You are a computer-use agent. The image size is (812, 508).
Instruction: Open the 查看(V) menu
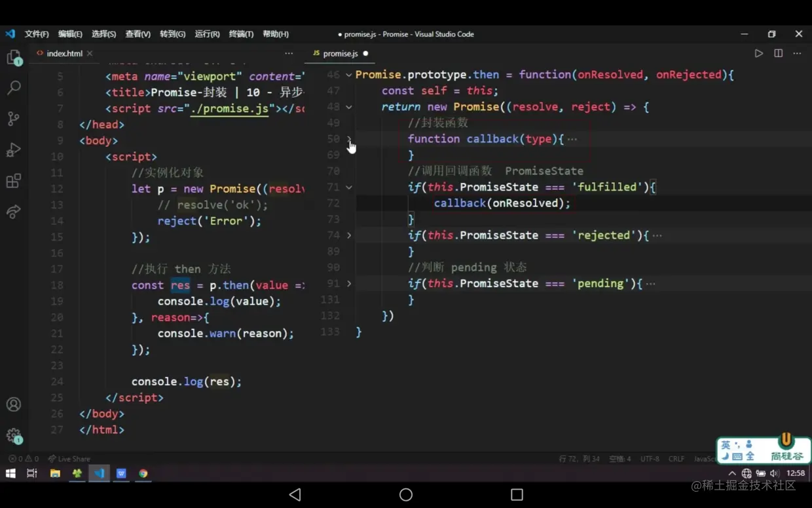tap(138, 34)
